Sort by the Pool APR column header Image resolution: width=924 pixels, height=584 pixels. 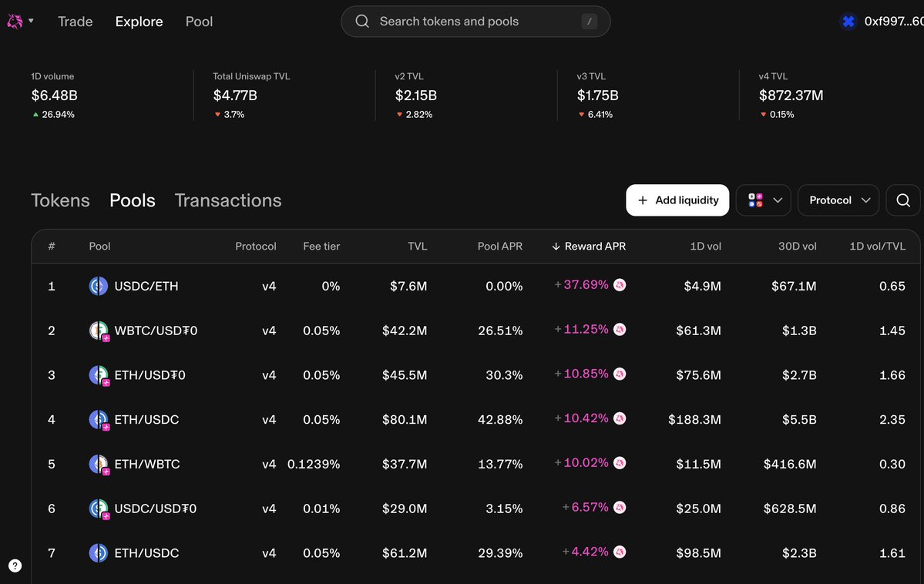(x=499, y=247)
